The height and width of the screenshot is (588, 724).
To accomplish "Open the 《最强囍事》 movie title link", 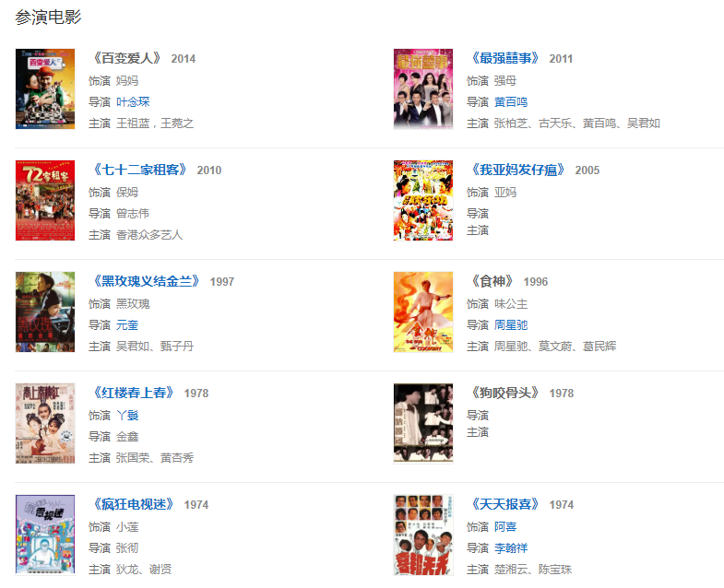I will pyautogui.click(x=504, y=59).
